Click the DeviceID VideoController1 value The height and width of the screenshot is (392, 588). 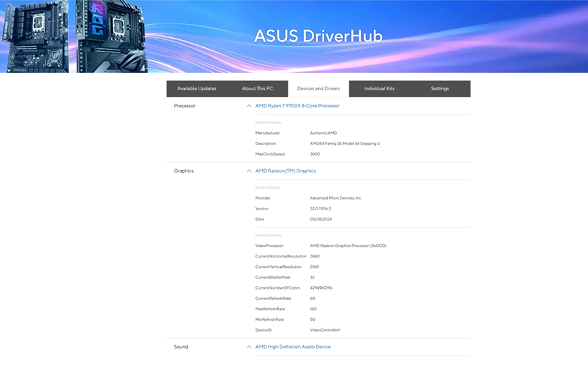(x=326, y=330)
